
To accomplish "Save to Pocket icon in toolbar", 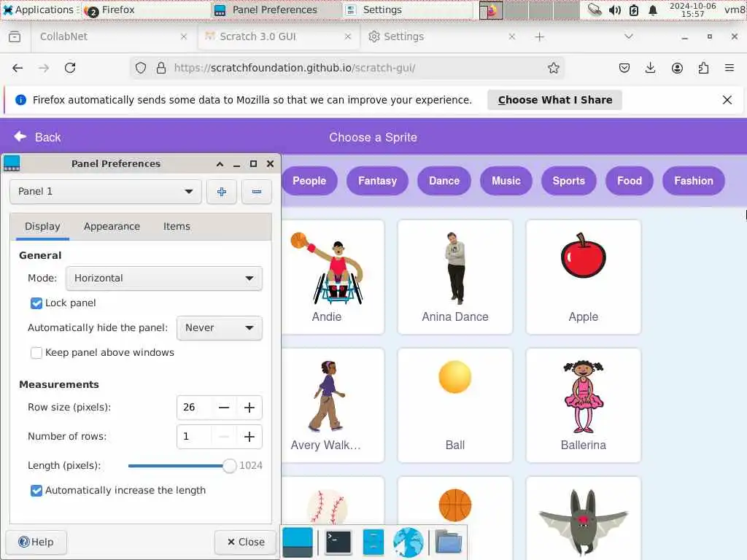I will 624,68.
